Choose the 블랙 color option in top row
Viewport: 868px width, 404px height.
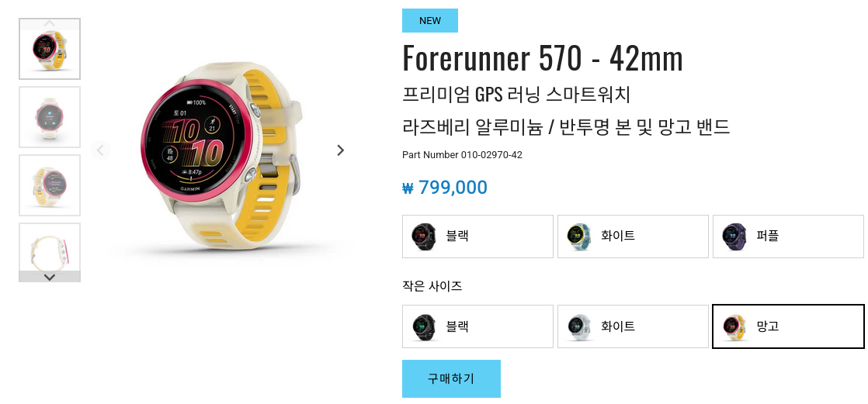[x=477, y=237]
